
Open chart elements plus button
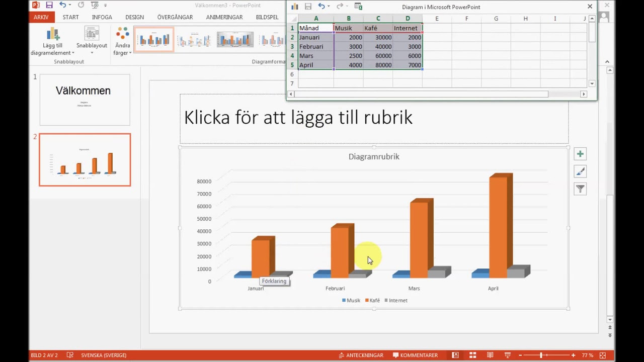tap(580, 154)
